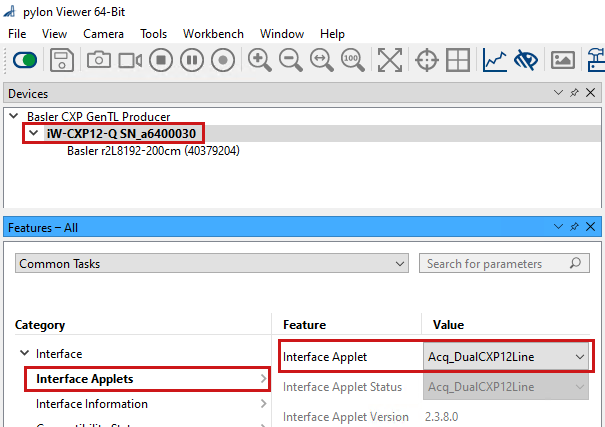Select Basler r2L8192-200cm camera device
Screen dimensions: 605x427
(x=153, y=150)
